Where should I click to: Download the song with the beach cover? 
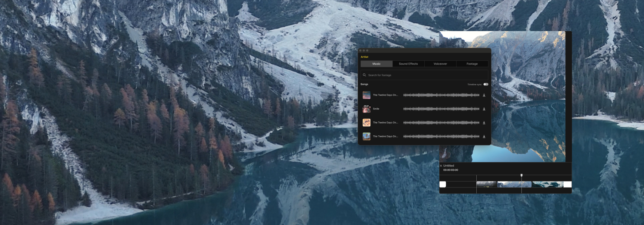point(484,136)
